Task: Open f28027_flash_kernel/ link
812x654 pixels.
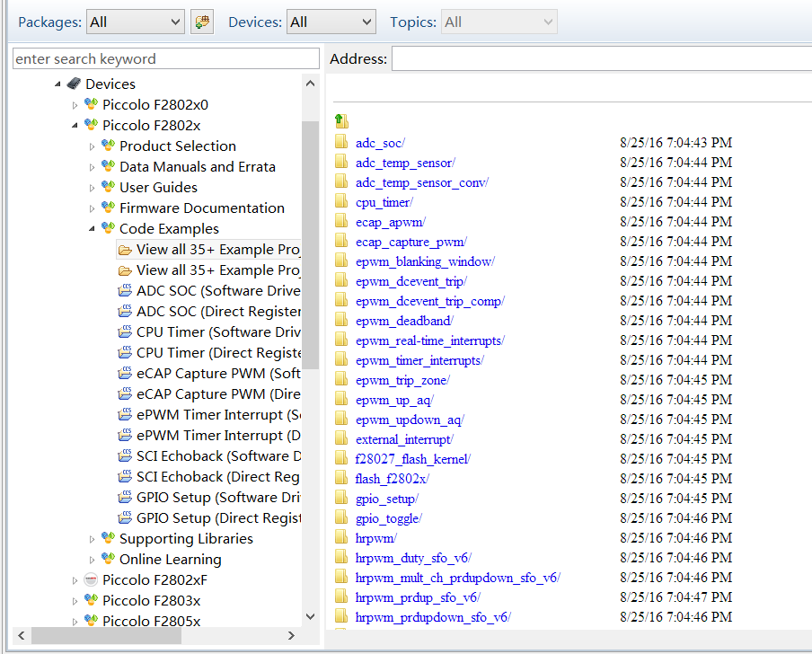Action: click(x=412, y=459)
